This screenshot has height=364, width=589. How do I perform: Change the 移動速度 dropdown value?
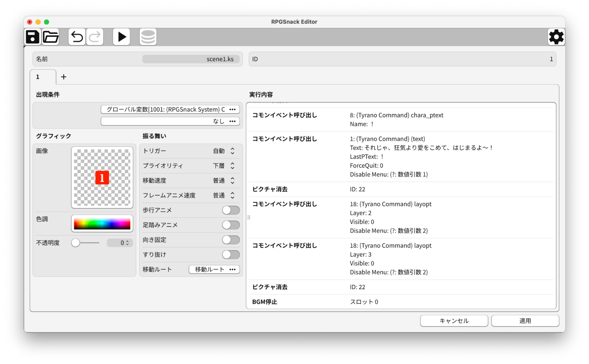[224, 181]
